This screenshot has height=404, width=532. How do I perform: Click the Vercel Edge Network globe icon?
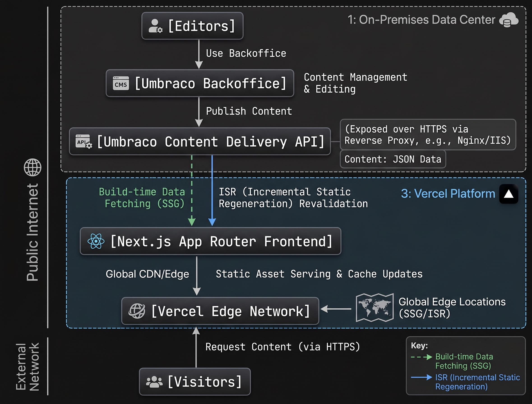137,311
